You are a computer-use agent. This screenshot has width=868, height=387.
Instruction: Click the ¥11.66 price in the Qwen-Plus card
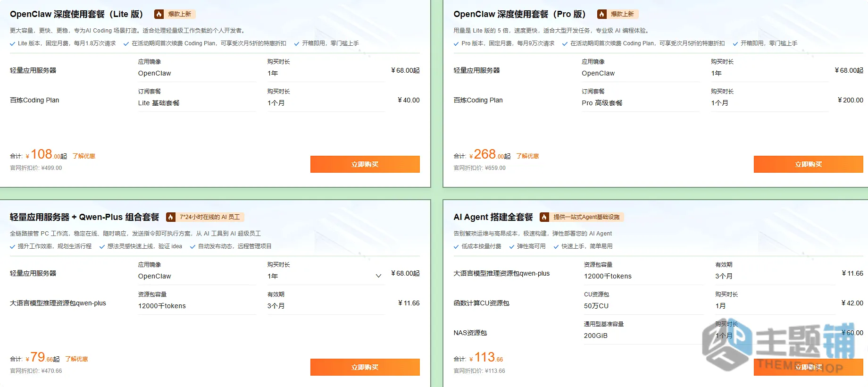pos(409,303)
